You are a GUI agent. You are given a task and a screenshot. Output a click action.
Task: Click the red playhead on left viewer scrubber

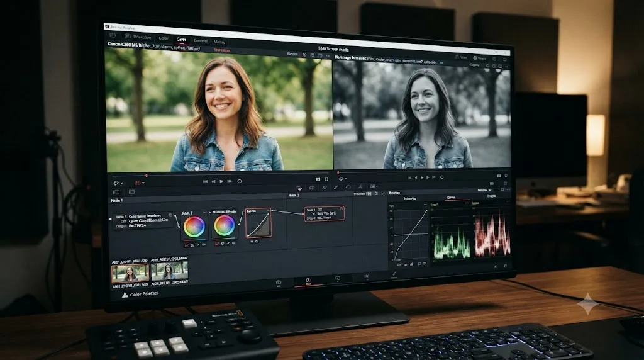click(x=146, y=176)
